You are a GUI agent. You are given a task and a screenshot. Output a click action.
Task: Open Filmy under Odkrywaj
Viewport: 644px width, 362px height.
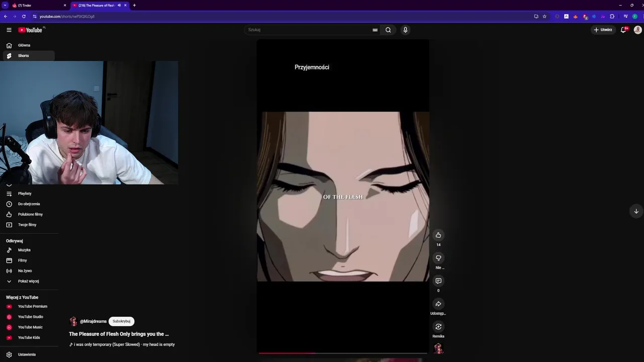tap(29, 260)
